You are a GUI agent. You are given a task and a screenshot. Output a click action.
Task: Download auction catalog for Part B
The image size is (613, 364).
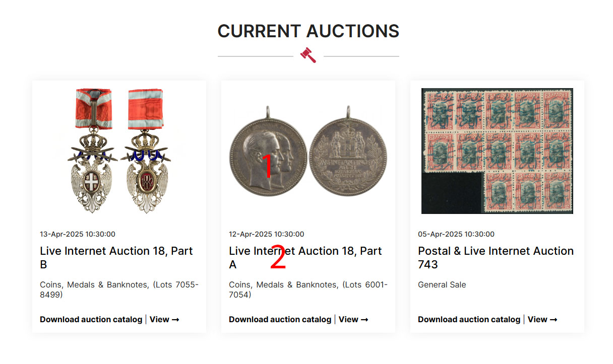coord(91,319)
